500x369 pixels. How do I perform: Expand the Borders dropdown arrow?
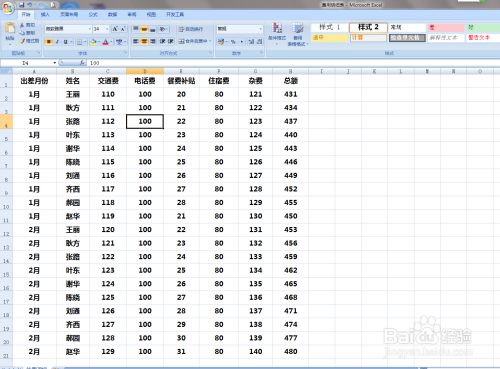click(x=85, y=42)
